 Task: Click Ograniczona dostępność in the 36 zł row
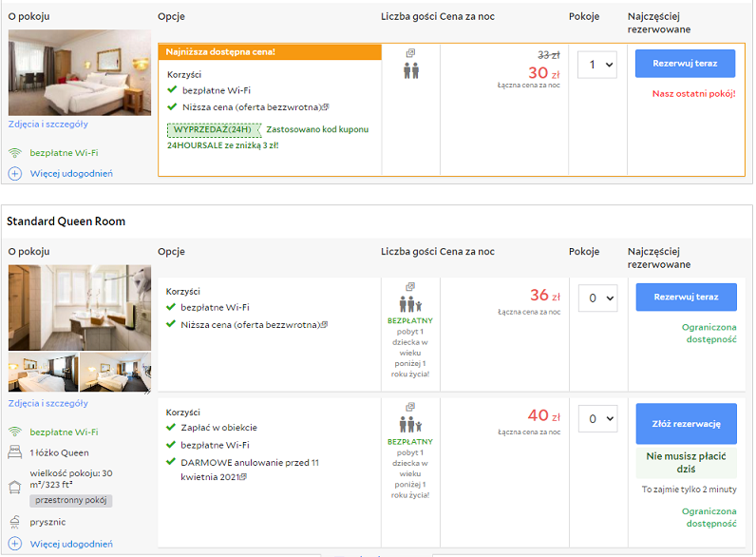709,333
